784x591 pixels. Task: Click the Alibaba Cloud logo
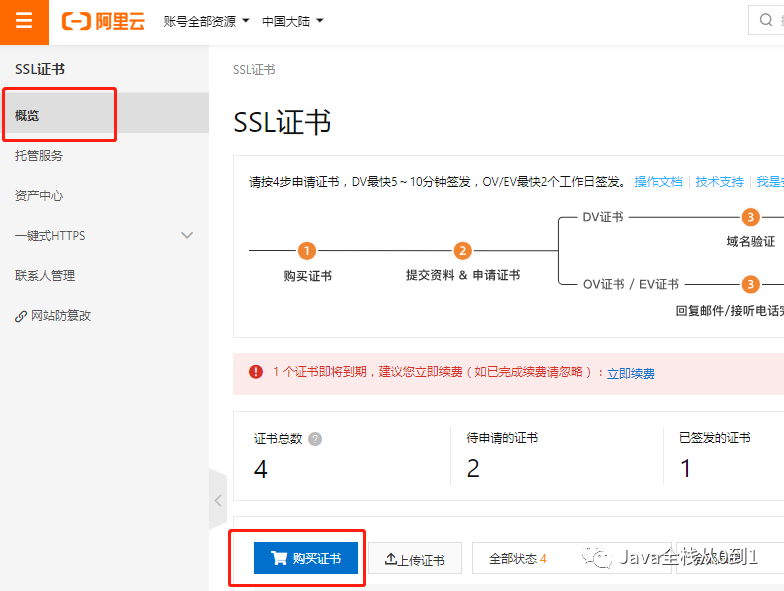tap(103, 22)
